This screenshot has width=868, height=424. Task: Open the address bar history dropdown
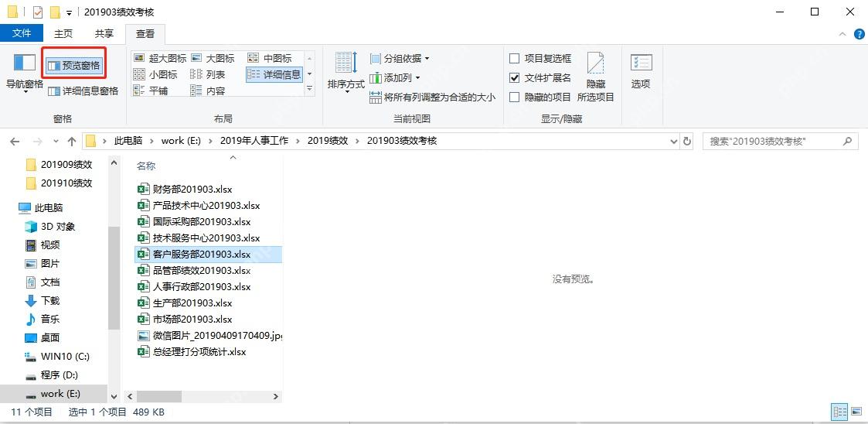point(674,142)
